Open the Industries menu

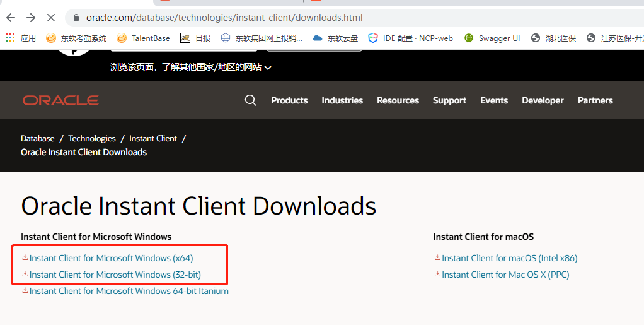click(342, 100)
